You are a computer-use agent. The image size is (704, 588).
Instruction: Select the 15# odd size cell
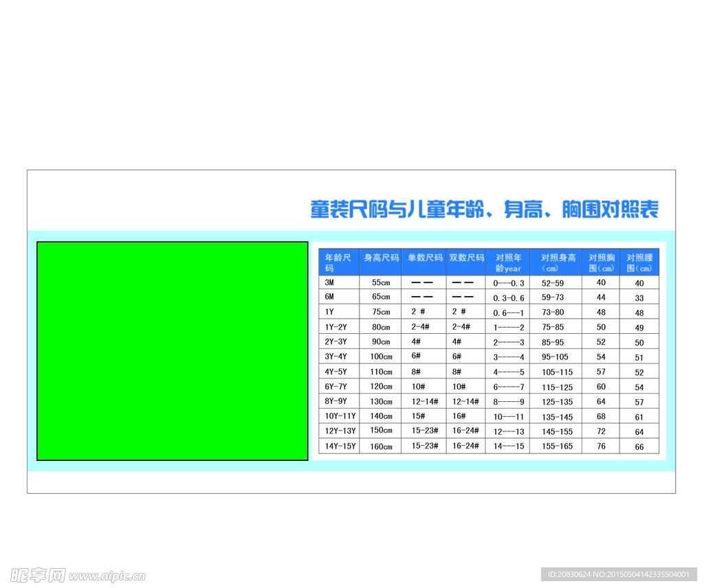[419, 416]
